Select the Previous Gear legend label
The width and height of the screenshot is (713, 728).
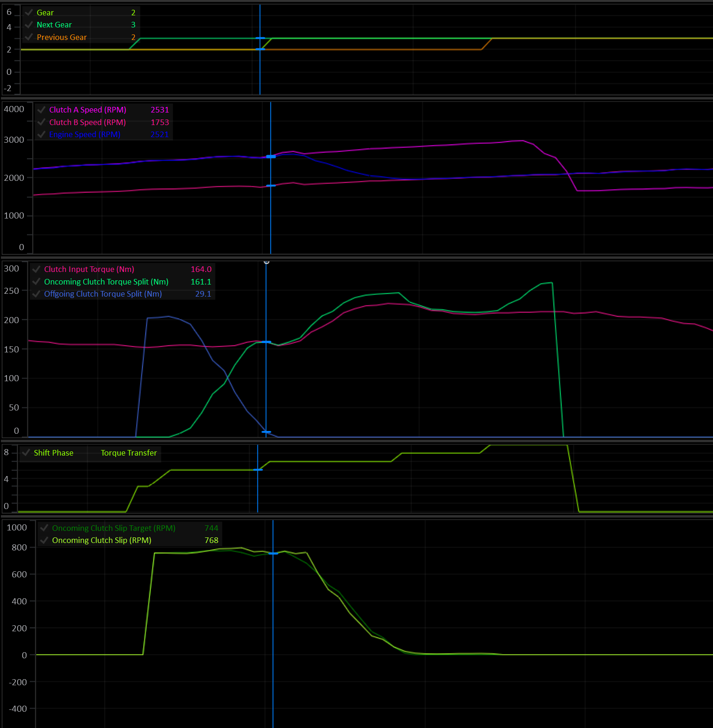(62, 37)
